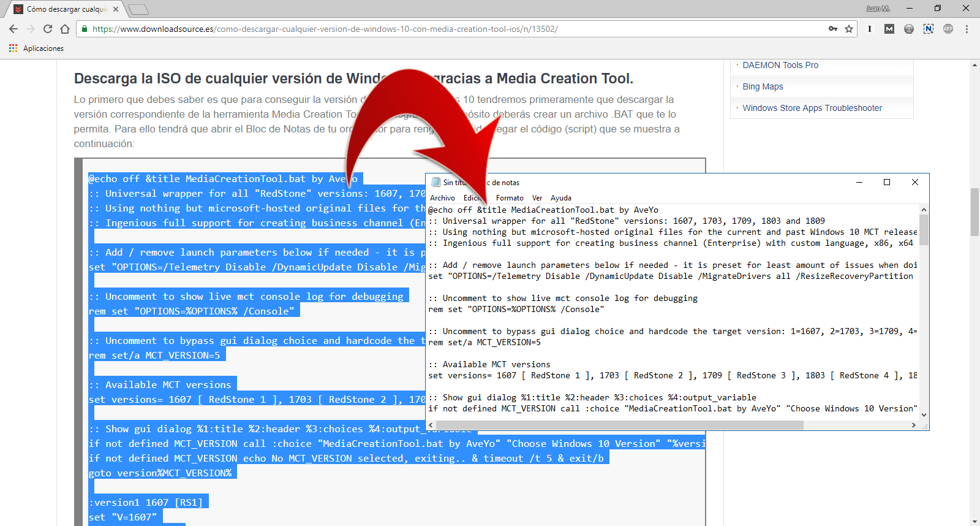Open Ver menu in Notepad window

point(537,198)
